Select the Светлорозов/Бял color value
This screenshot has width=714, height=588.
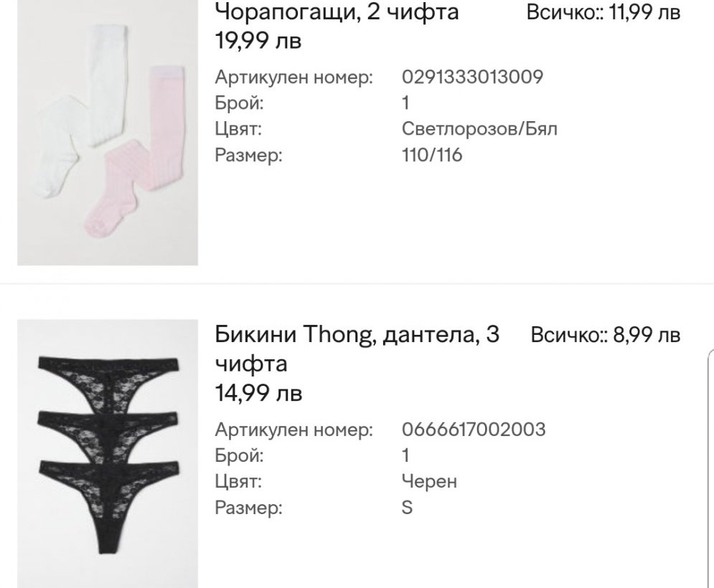coord(479,129)
